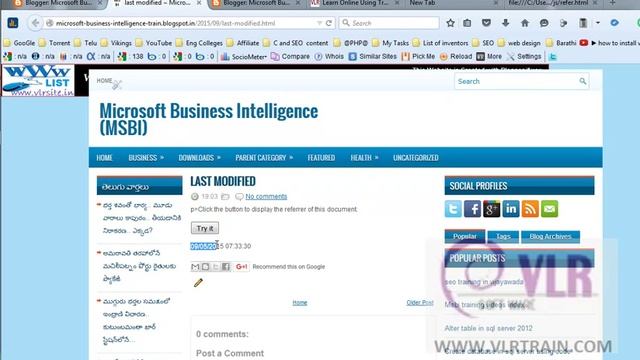Click the BlogThis share icon
The image size is (640, 360).
tap(205, 267)
